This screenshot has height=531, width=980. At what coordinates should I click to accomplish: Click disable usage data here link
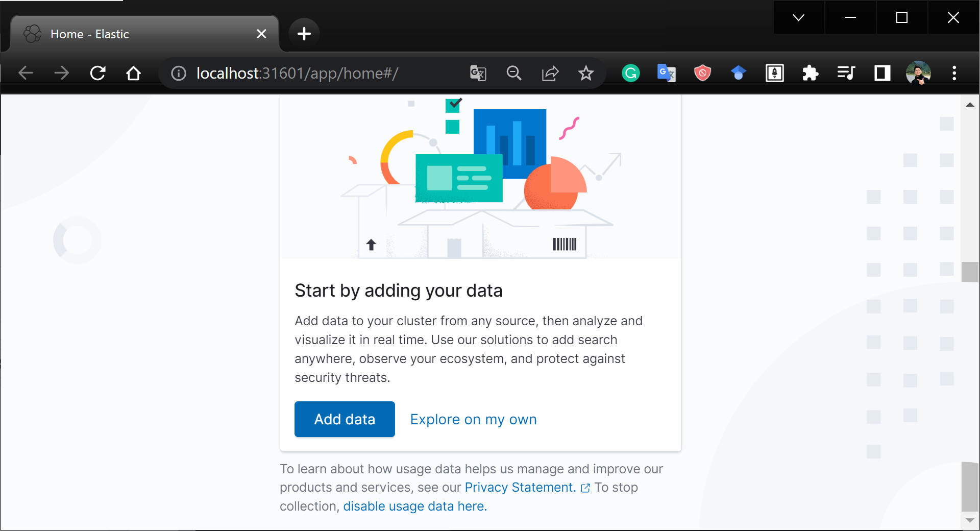pyautogui.click(x=415, y=506)
